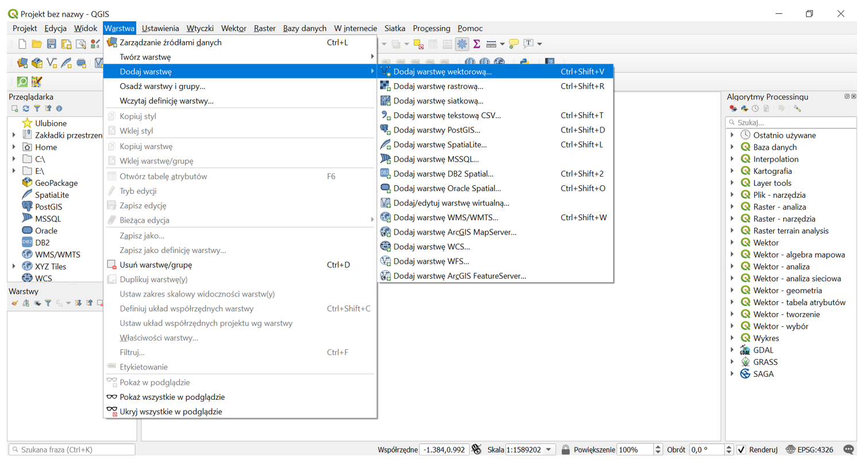868x464 pixels.
Task: Click the PostGIS elephant icon in browser
Action: tap(26, 206)
